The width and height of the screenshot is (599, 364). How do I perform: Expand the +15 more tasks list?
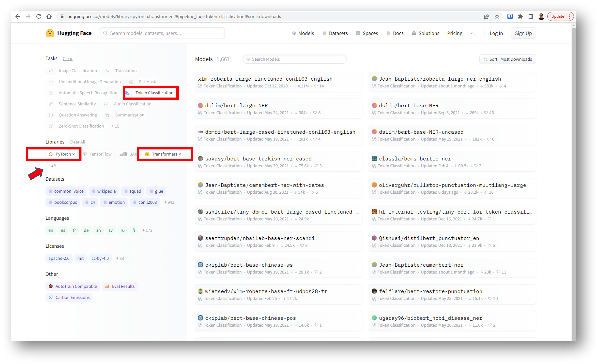(x=115, y=126)
